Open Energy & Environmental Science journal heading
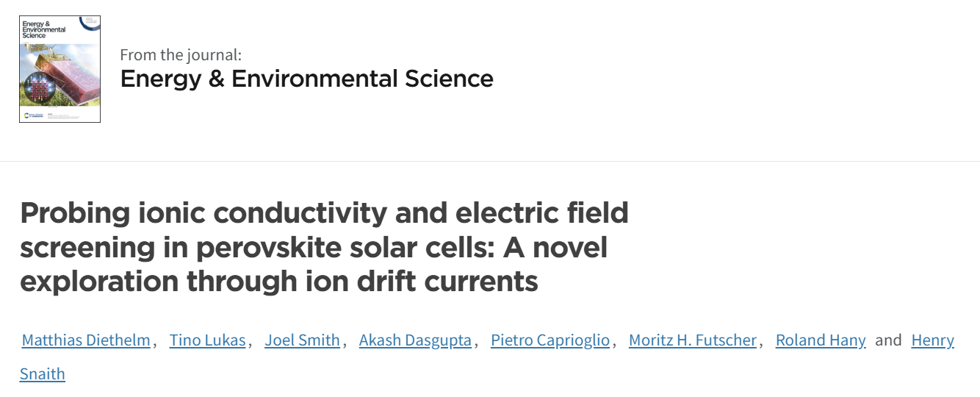Image resolution: width=980 pixels, height=397 pixels. (x=306, y=79)
